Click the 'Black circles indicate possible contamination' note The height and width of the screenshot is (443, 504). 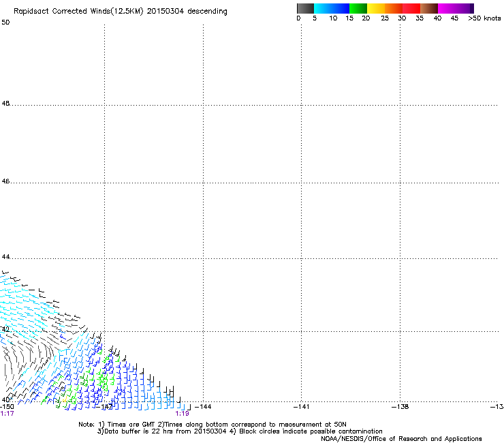tap(311, 431)
